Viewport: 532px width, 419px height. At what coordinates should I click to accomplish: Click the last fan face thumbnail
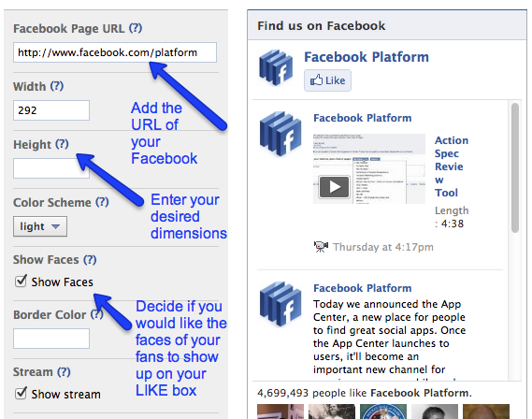[x=486, y=412]
